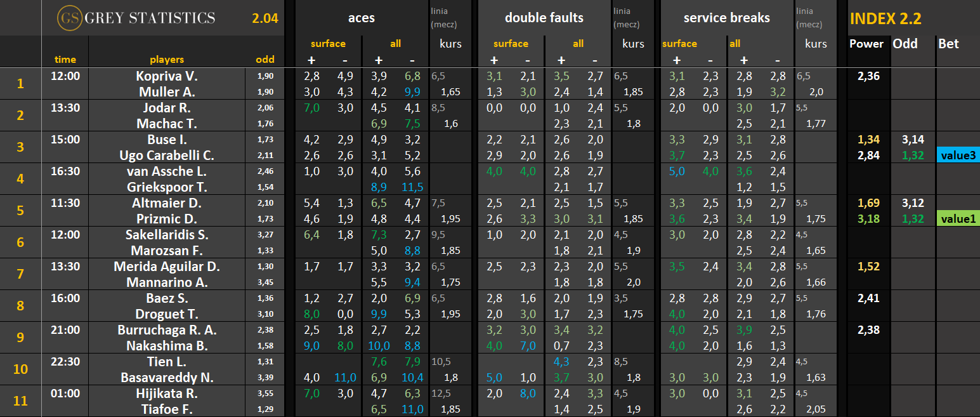The height and width of the screenshot is (417, 980).
Task: Select the aces section header
Action: click(x=361, y=18)
